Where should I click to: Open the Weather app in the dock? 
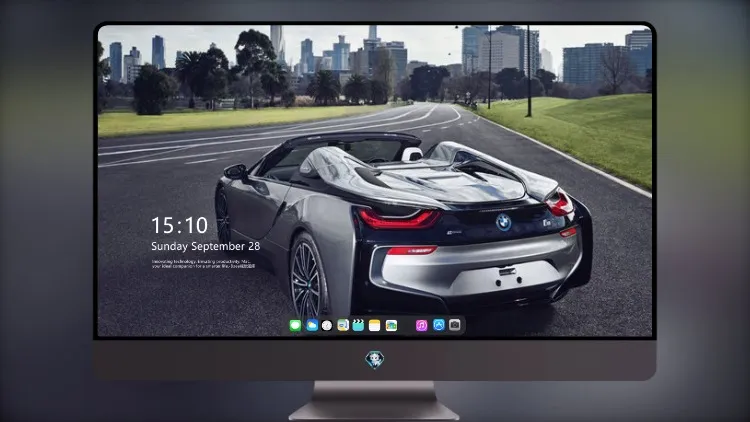tap(312, 325)
